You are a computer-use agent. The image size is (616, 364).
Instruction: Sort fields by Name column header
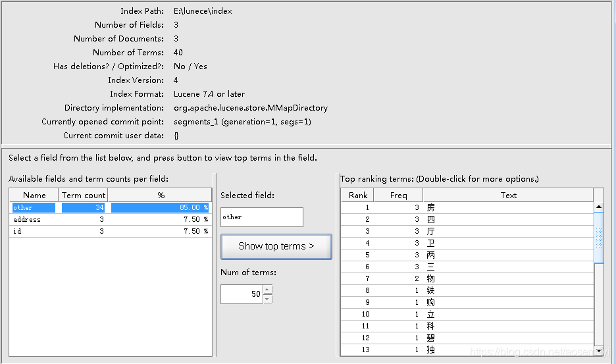(x=34, y=195)
